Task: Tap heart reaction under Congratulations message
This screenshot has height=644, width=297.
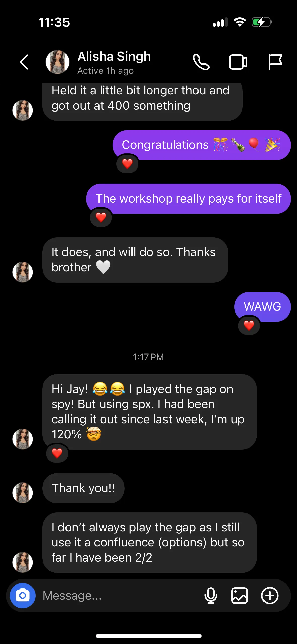Action: point(127,164)
